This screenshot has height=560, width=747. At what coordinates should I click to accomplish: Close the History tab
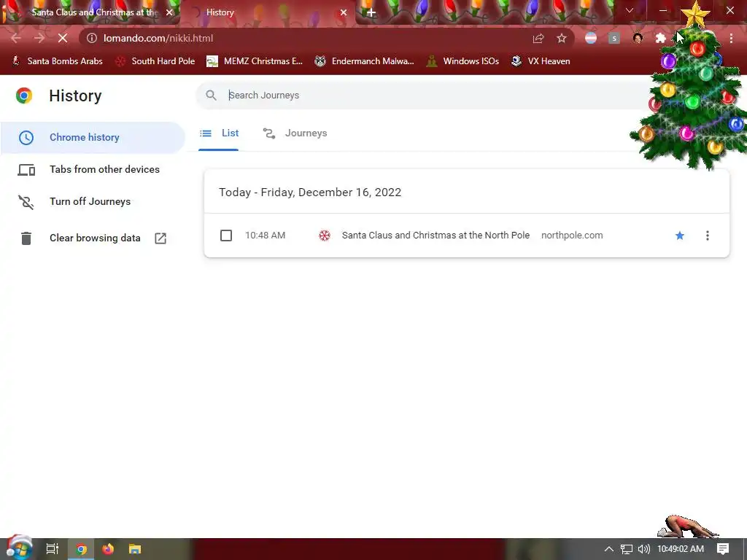click(344, 12)
